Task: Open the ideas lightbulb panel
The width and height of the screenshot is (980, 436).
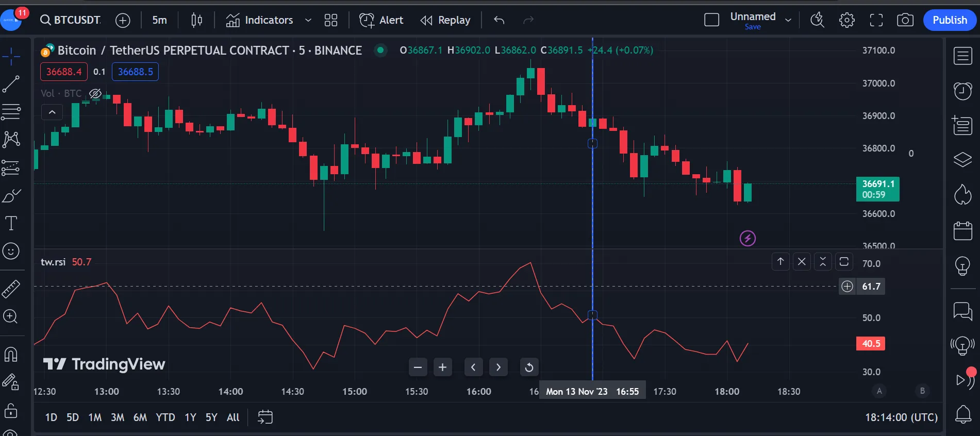Action: pyautogui.click(x=962, y=265)
